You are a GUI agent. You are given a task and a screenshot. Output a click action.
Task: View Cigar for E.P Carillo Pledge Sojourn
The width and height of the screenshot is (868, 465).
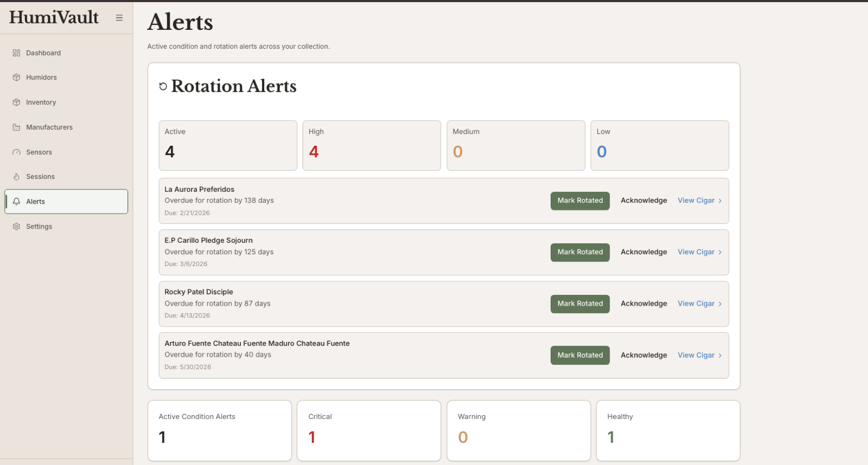[x=699, y=252]
